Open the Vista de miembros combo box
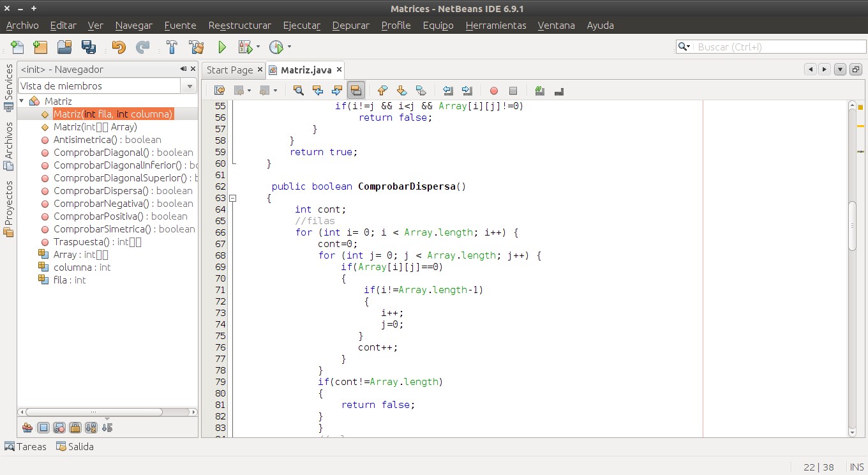 tap(189, 84)
